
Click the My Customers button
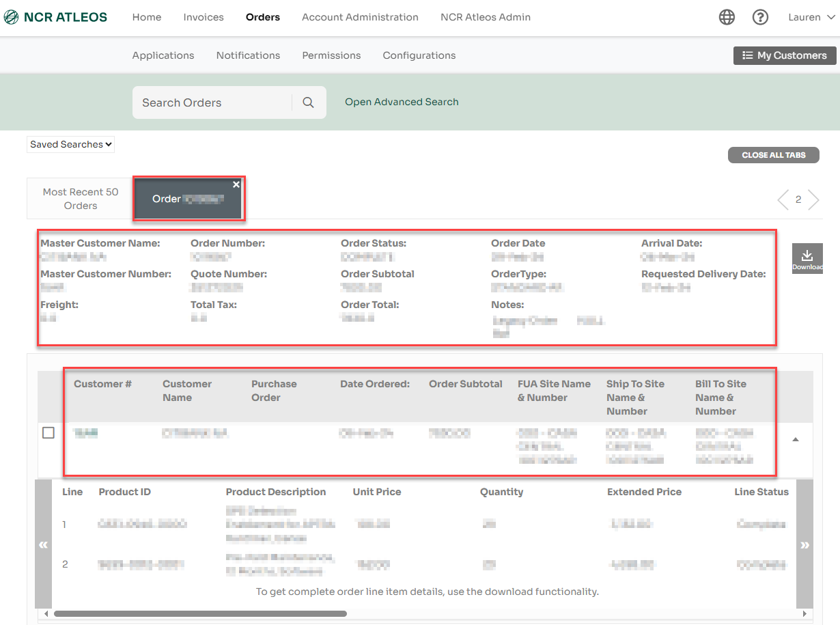point(785,55)
